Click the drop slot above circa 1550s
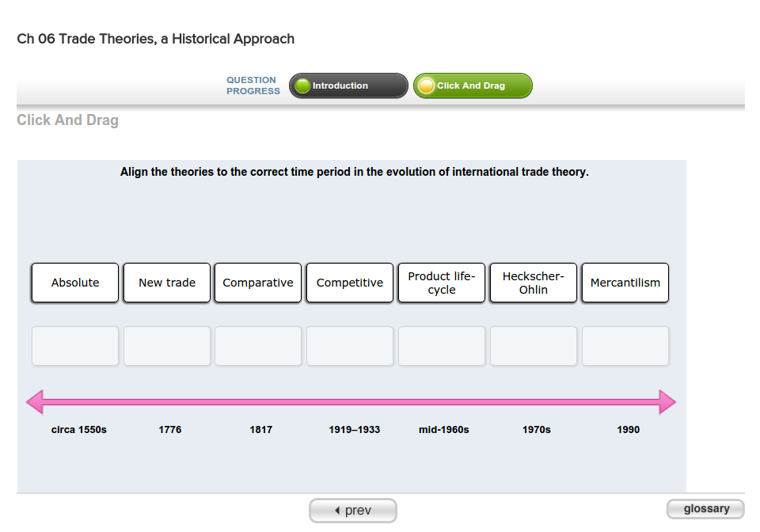 [x=74, y=345]
